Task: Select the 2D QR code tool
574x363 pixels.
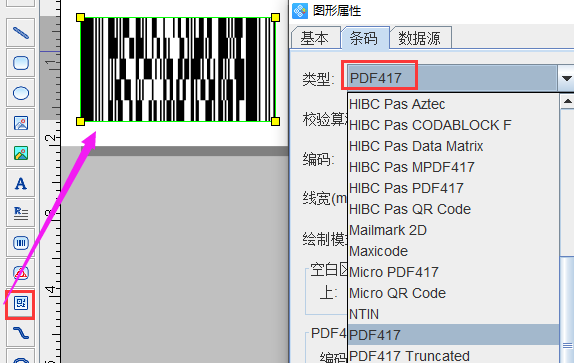Action: click(x=20, y=303)
